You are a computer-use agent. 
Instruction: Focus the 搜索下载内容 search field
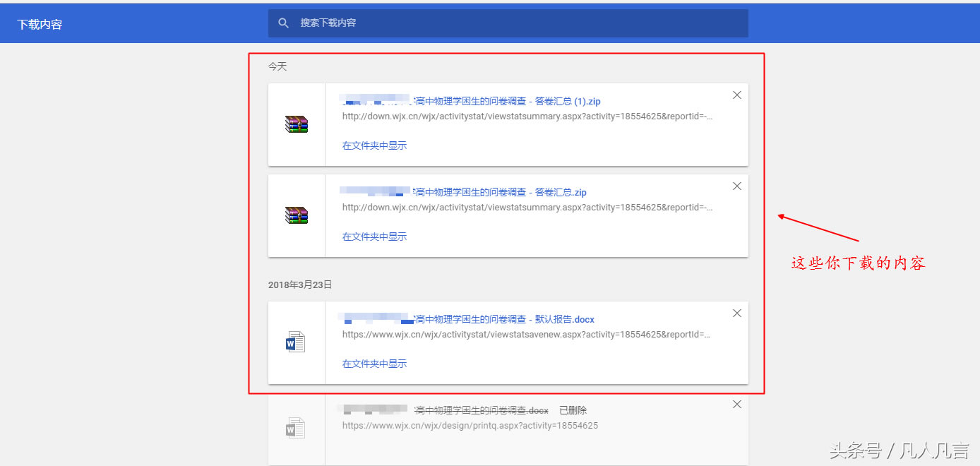pyautogui.click(x=508, y=23)
